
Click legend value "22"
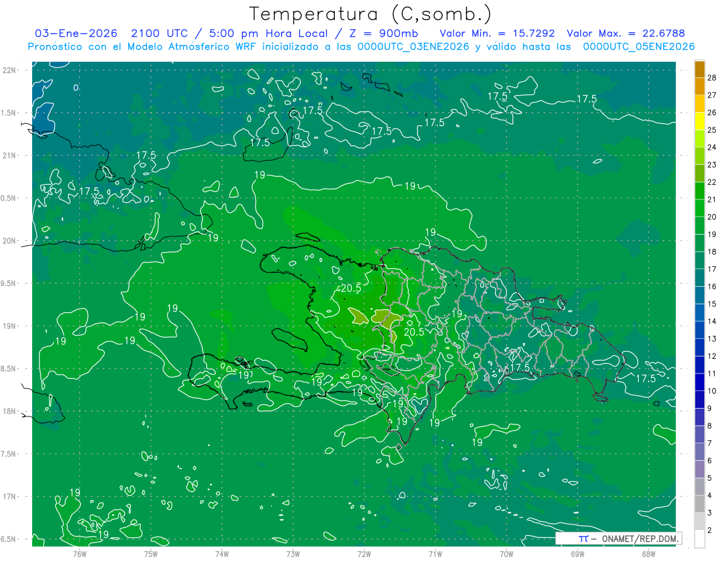[x=712, y=182]
